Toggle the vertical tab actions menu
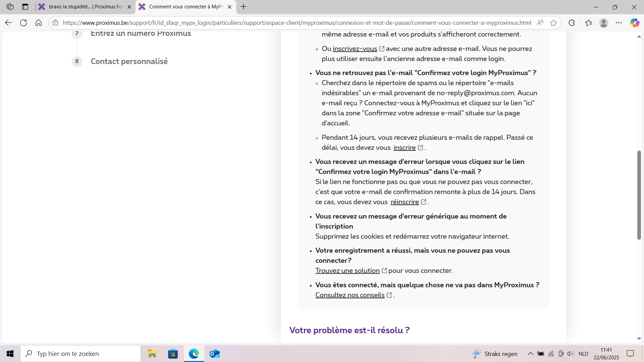Viewport: 644px width, 362px height. 25,7
